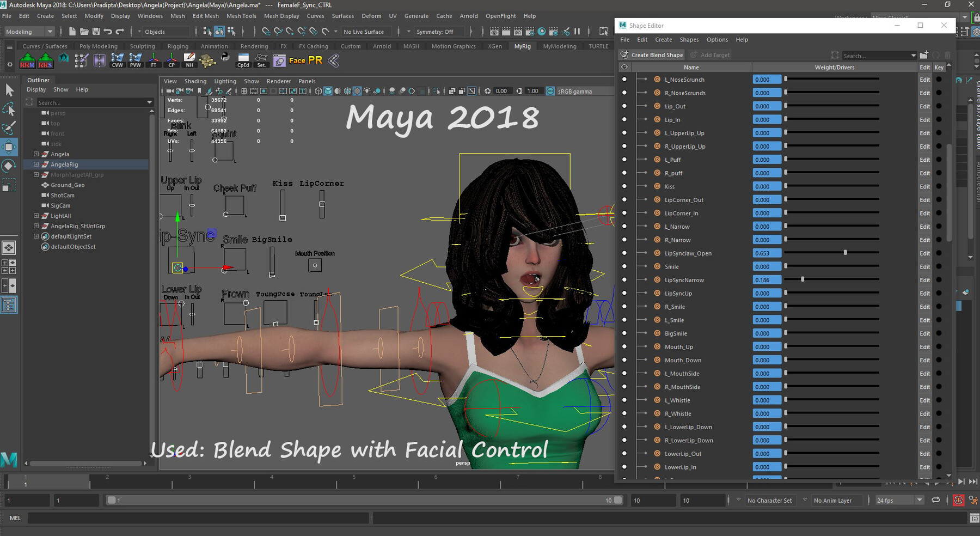Click the Create Blend Shape button
Image resolution: width=980 pixels, height=536 pixels.
click(652, 55)
